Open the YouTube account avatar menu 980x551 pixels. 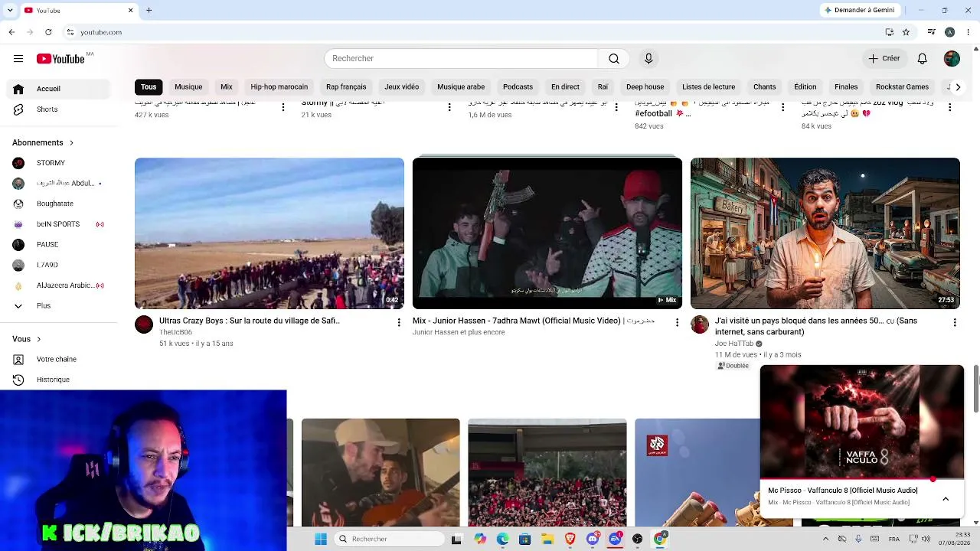(x=952, y=59)
